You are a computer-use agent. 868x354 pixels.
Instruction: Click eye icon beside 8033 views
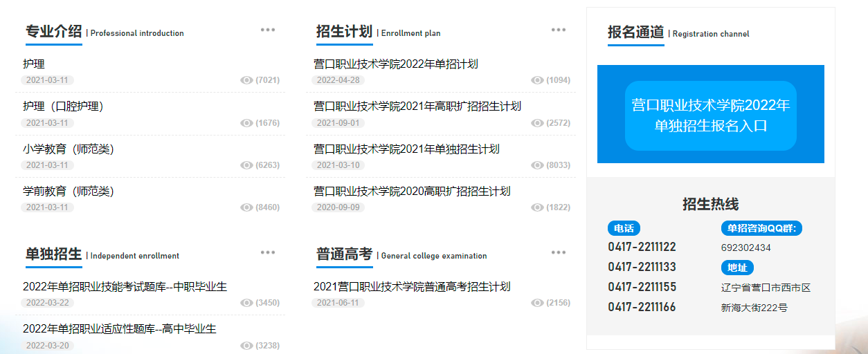[x=537, y=165]
